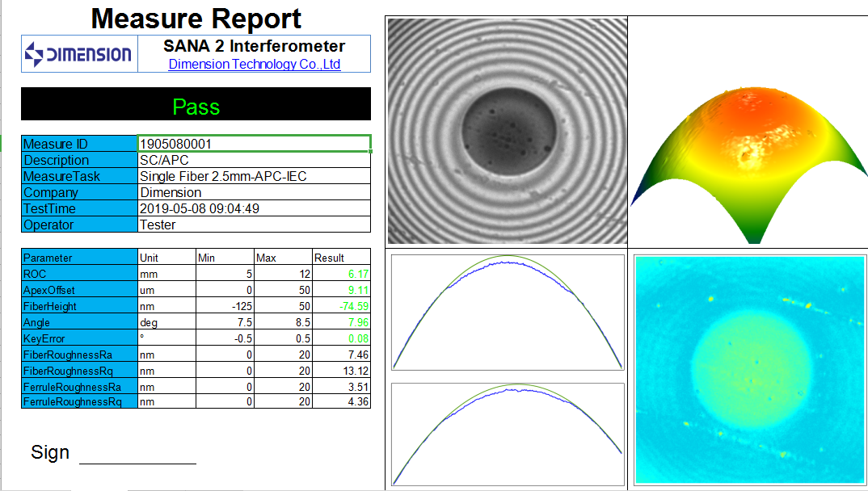Select the Parameter header cell
The image size is (868, 491).
(79, 257)
